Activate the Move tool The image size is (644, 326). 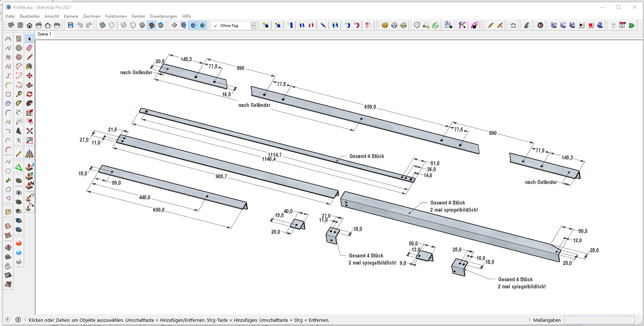[x=29, y=76]
